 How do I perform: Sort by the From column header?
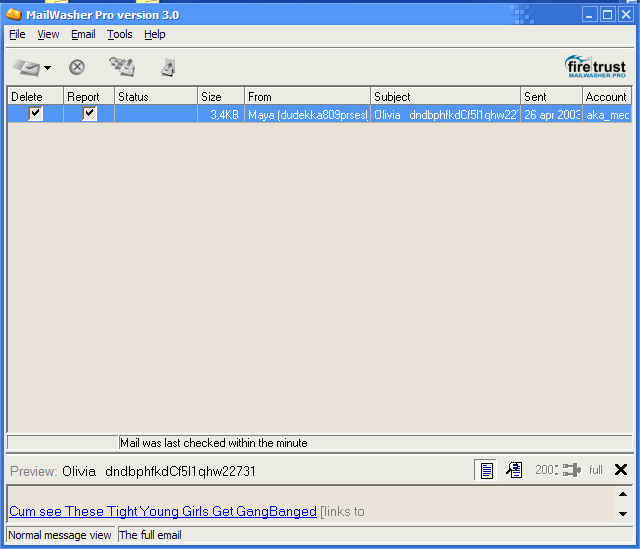(x=307, y=97)
